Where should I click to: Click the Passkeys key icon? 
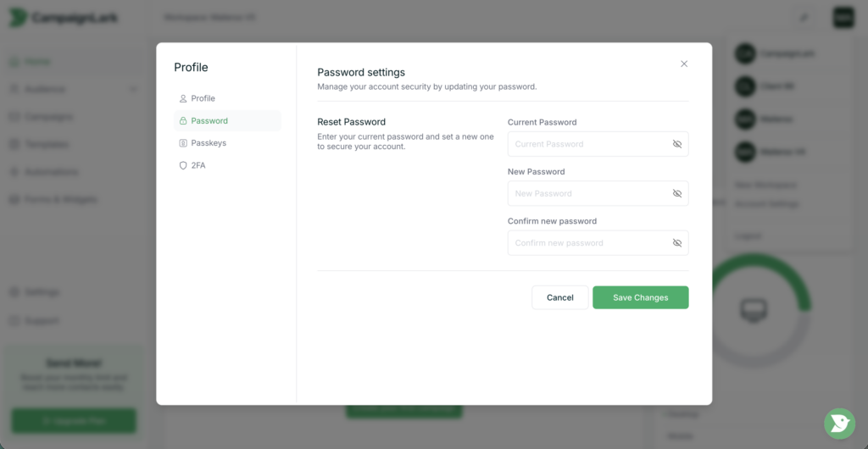183,143
